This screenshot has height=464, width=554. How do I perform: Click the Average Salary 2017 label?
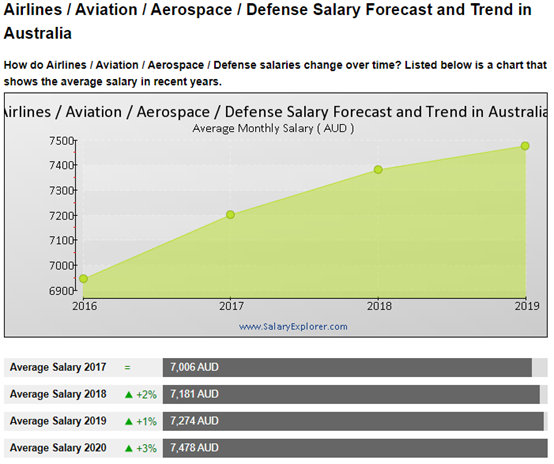tap(58, 367)
